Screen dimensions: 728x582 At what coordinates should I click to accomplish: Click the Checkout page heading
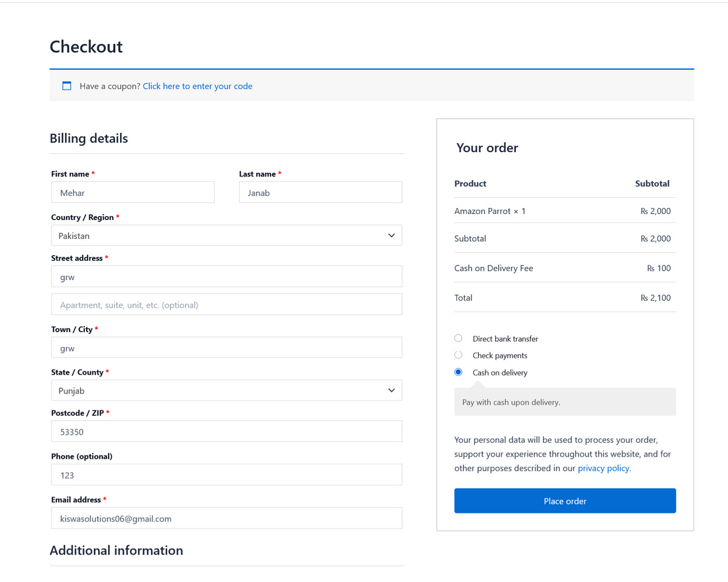click(86, 47)
